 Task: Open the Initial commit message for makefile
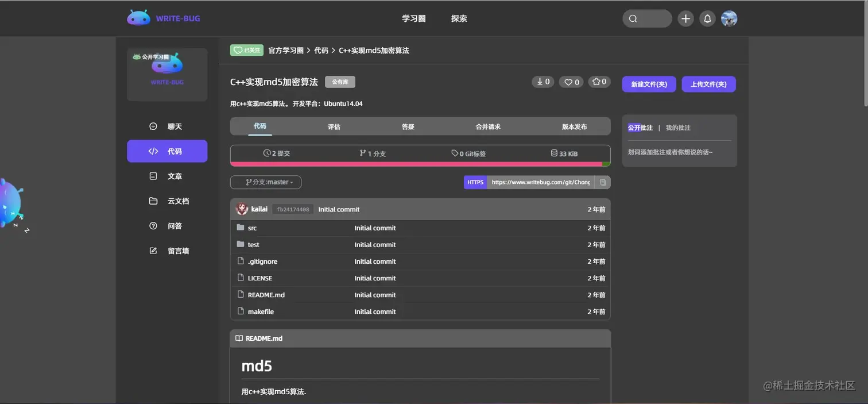point(375,311)
